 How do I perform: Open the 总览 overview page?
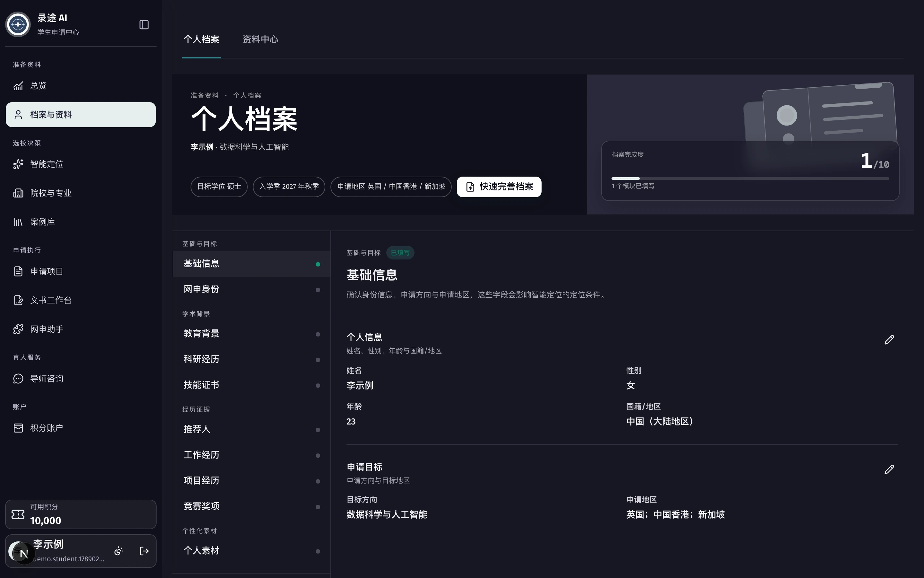(81, 86)
